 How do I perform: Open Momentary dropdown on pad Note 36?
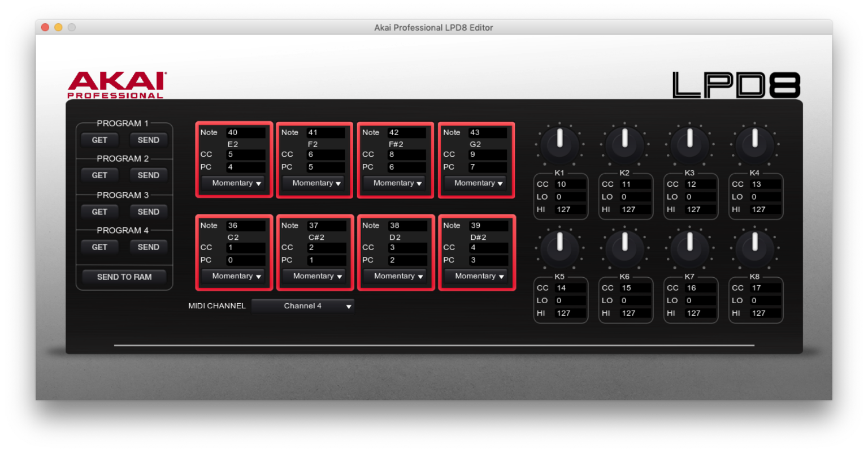(234, 276)
